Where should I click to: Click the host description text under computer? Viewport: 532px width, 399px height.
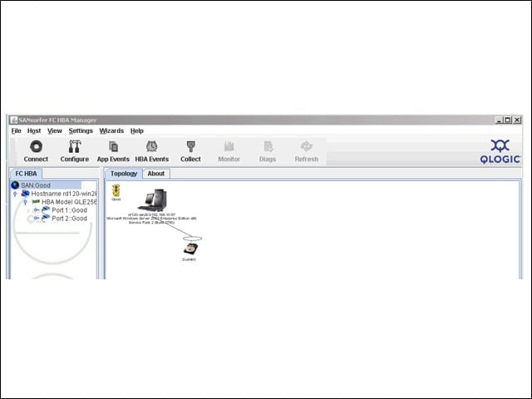(151, 219)
